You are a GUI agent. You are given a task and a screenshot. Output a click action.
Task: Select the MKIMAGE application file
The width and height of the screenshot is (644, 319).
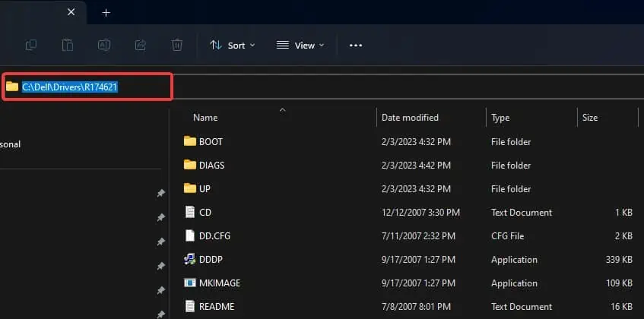coord(407,283)
